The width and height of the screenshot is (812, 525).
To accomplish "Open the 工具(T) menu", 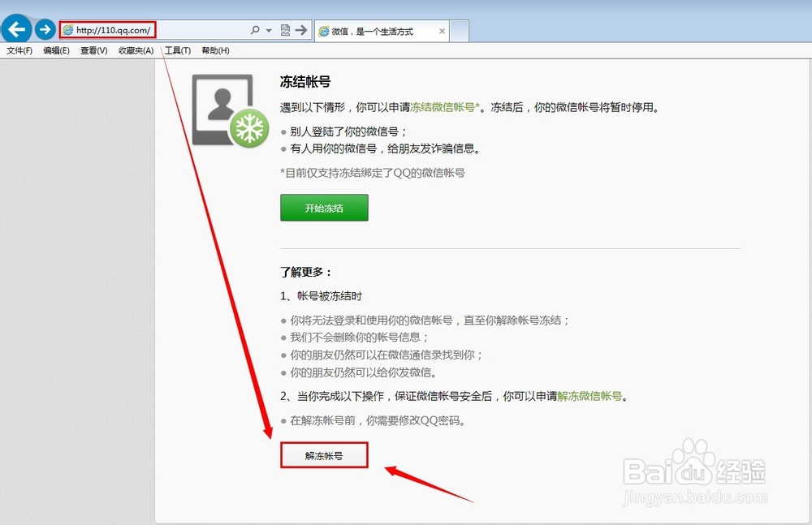I will click(x=178, y=50).
